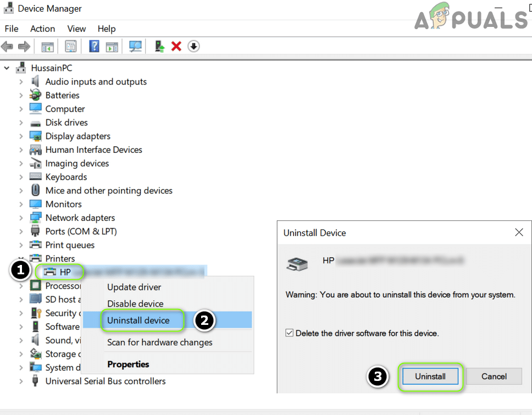Screen dimensions: 532x415
Task: Select the Network adapters label
Action: 80,218
